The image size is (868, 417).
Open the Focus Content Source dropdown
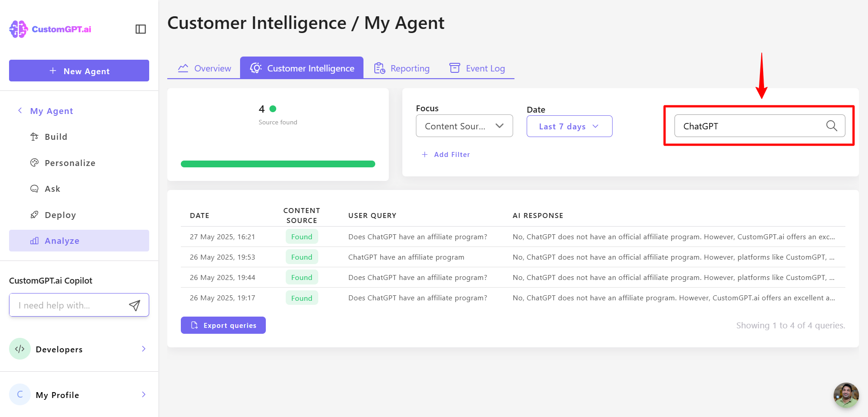tap(464, 126)
